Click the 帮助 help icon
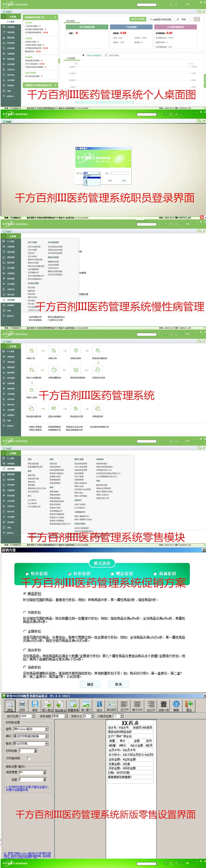Screen dimensions: 206x868 tap(176, 705)
